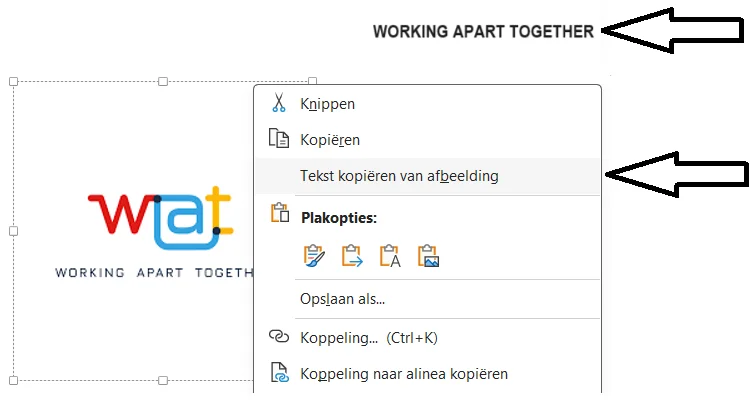Click the bold WORKING APART TOGETHER heading text
Image resolution: width=750 pixels, height=405 pixels.
tap(483, 32)
